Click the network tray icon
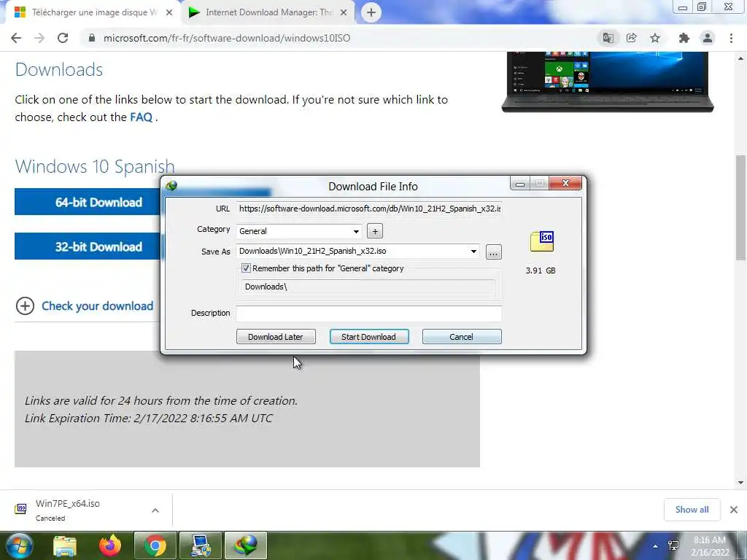Image resolution: width=747 pixels, height=560 pixels. (673, 545)
